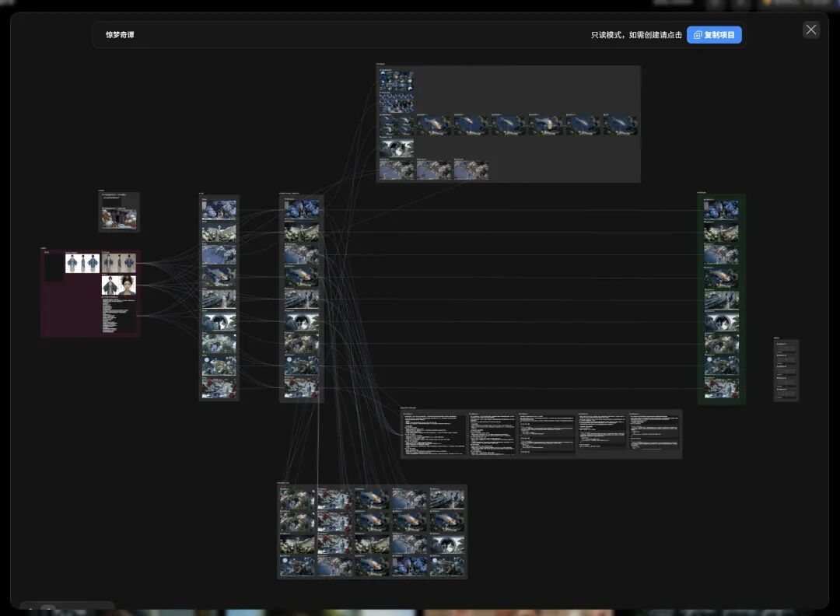The height and width of the screenshot is (616, 840).
Task: Click the first text prompt node in bottom text group
Action: click(x=434, y=434)
